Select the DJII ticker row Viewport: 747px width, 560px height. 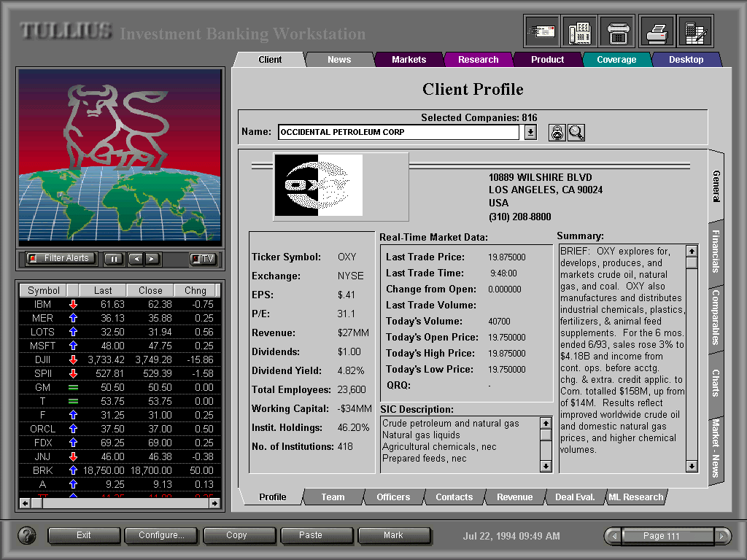pyautogui.click(x=120, y=359)
